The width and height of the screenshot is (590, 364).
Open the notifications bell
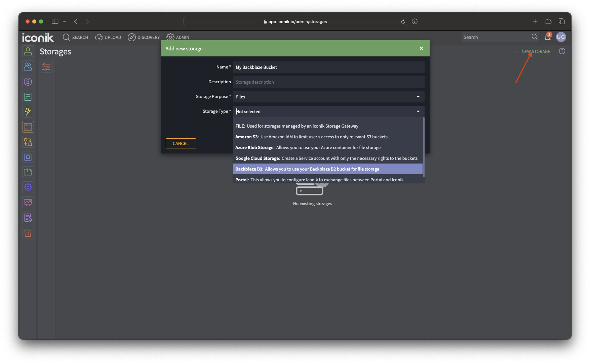548,37
